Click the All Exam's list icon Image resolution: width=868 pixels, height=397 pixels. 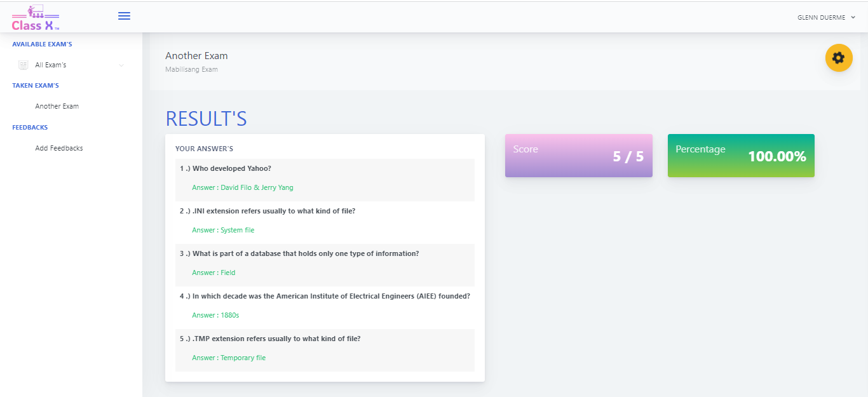tap(24, 65)
